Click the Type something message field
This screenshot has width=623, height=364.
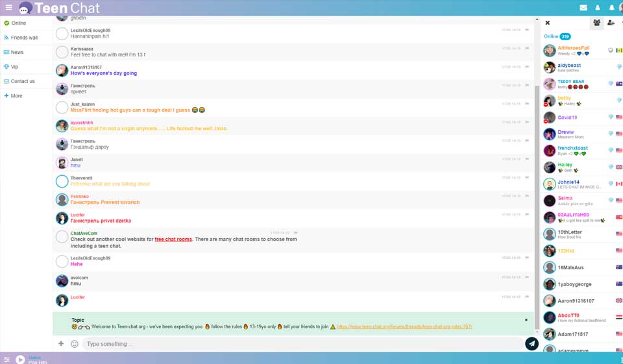(302, 344)
